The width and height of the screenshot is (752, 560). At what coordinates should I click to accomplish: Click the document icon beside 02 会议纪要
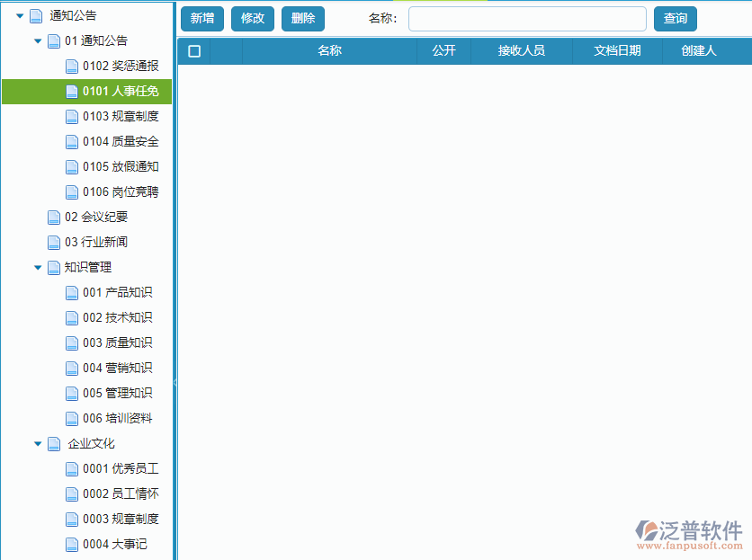pyautogui.click(x=53, y=217)
